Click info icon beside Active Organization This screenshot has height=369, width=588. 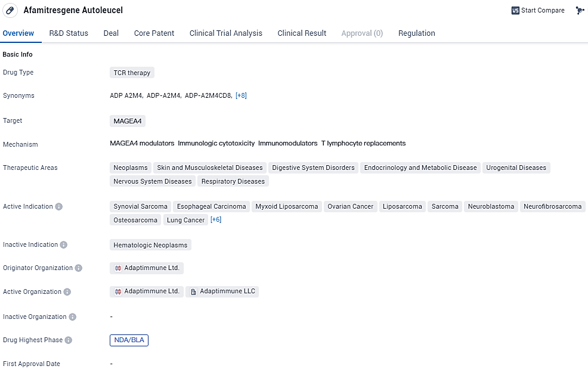[67, 292]
